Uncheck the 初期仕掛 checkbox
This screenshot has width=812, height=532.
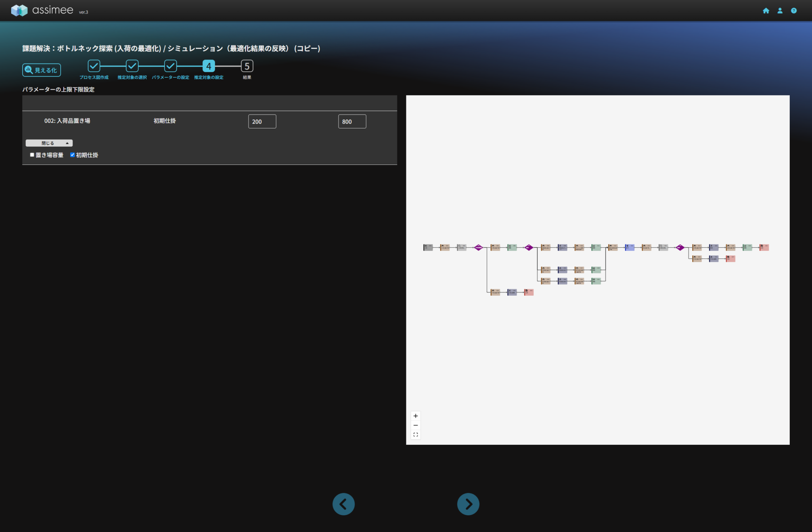click(73, 155)
